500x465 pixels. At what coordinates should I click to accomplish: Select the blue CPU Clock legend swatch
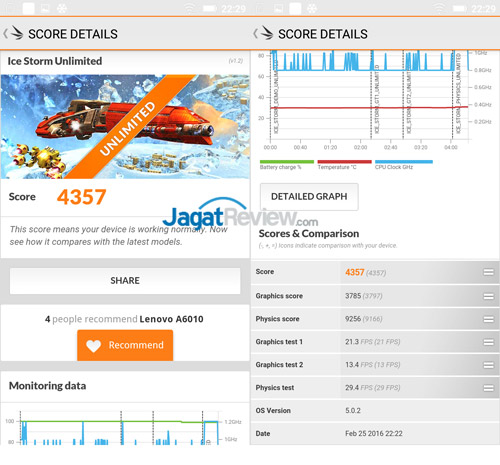point(404,162)
